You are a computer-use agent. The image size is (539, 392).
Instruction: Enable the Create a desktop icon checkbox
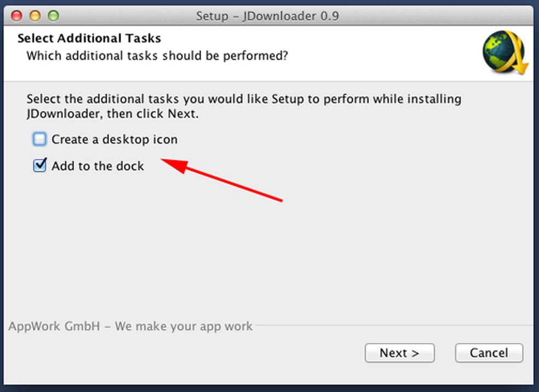pyautogui.click(x=39, y=140)
